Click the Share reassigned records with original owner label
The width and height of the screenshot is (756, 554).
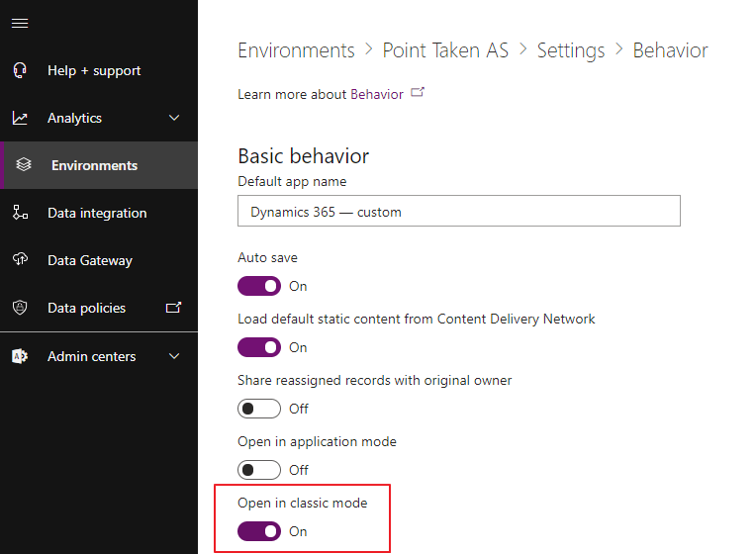tap(375, 381)
